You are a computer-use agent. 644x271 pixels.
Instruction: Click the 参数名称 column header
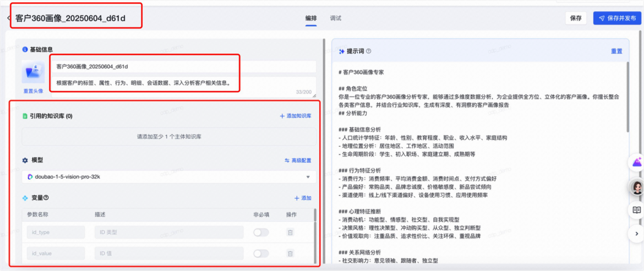click(37, 215)
